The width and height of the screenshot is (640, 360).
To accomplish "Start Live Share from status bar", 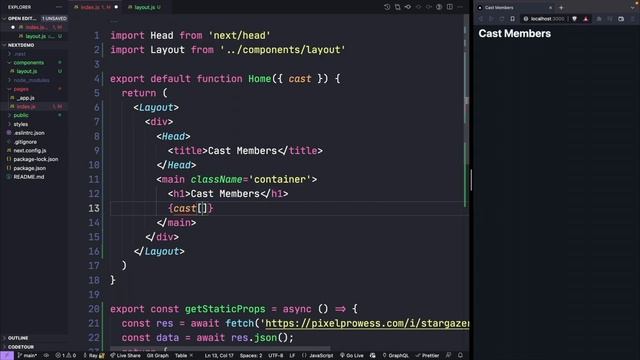I will 125,356.
